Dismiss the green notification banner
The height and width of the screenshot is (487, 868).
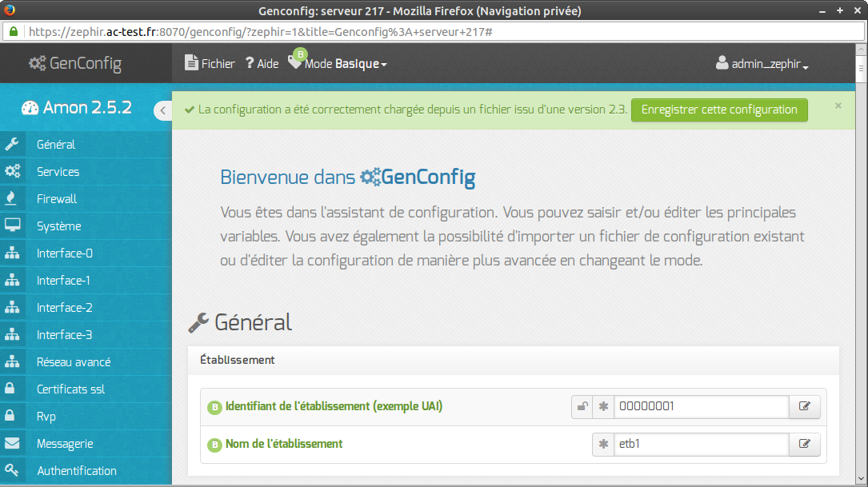838,105
